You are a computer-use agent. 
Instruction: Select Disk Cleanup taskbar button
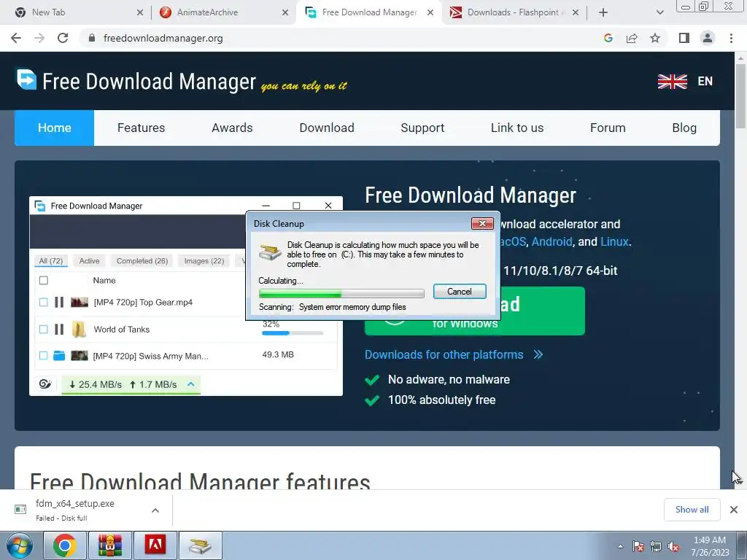200,545
